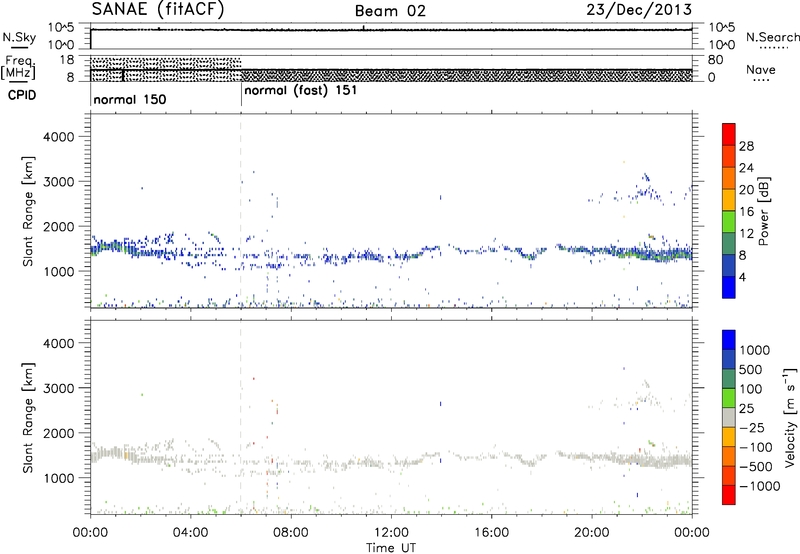Click the -500 label on the velocity colorbar
Image resolution: width=800 pixels, height=554 pixels.
pyautogui.click(x=756, y=467)
